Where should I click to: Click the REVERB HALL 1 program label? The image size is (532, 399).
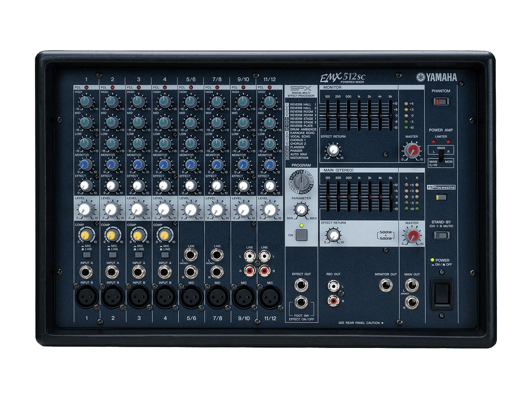[x=303, y=104]
